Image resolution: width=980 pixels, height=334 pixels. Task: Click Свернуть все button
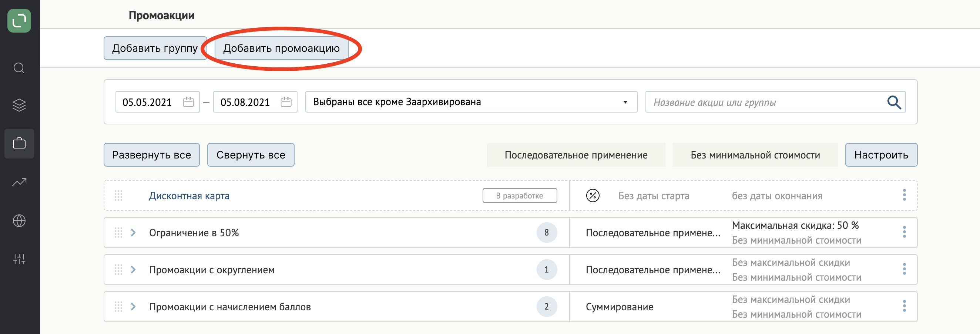point(251,155)
